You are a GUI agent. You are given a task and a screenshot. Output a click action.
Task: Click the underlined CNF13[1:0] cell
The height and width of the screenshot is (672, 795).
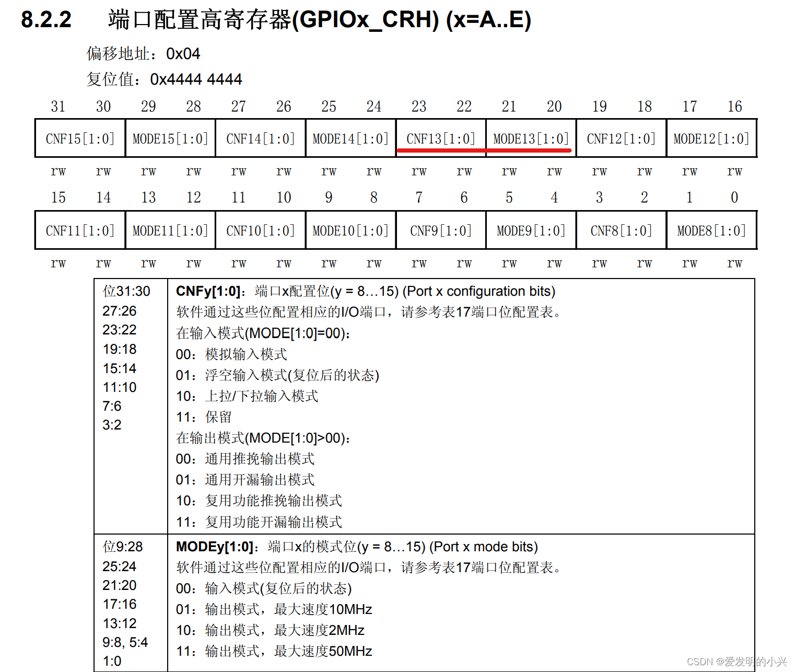tap(441, 138)
